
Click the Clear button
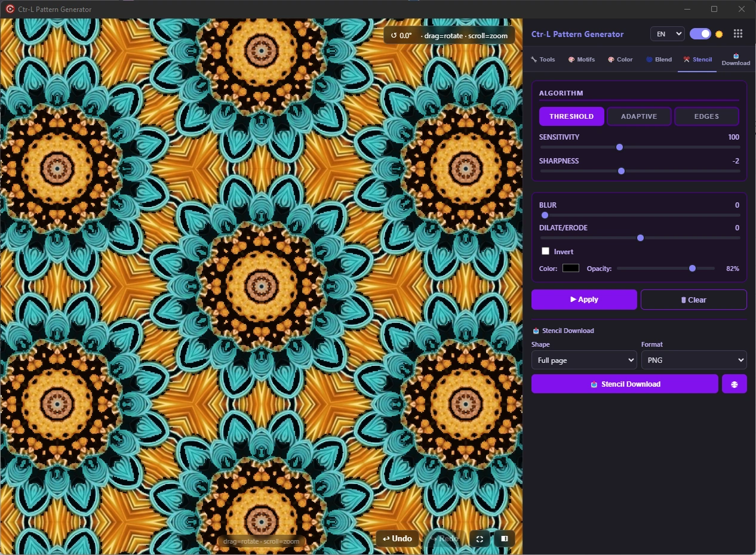point(694,300)
